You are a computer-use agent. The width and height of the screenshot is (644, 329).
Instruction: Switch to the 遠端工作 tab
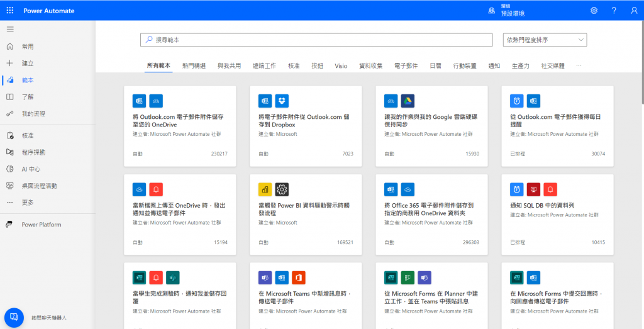[x=265, y=65]
